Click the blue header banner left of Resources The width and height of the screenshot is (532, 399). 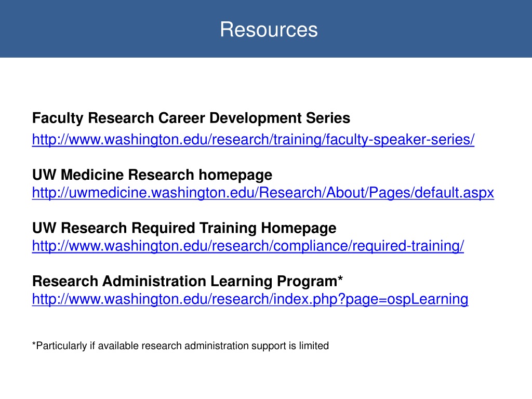click(x=109, y=29)
